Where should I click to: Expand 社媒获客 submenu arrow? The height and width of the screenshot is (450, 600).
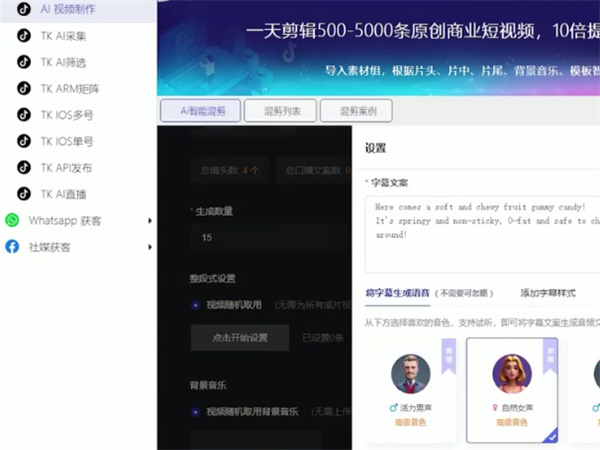pos(150,247)
